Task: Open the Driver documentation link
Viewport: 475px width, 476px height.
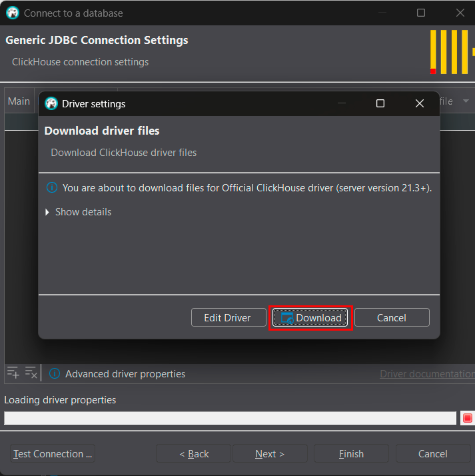Action: [426, 374]
